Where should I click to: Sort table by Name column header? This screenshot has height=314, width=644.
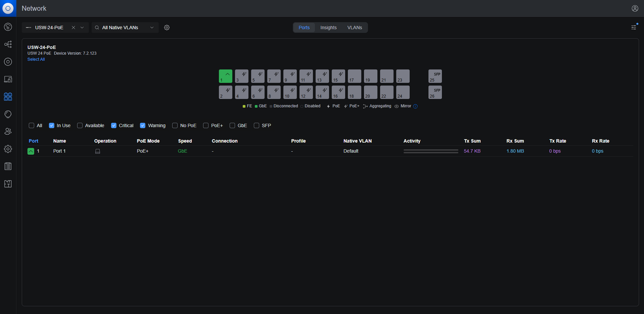point(59,141)
